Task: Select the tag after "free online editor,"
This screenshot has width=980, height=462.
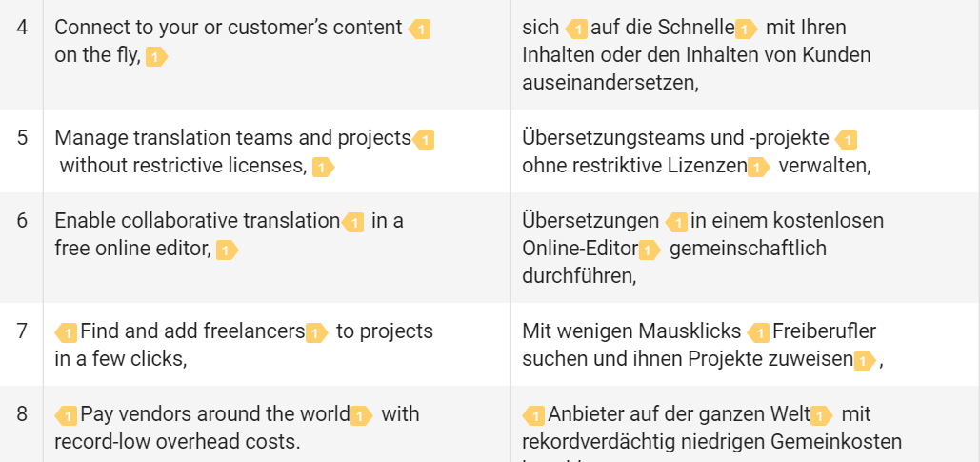Action: (x=228, y=251)
